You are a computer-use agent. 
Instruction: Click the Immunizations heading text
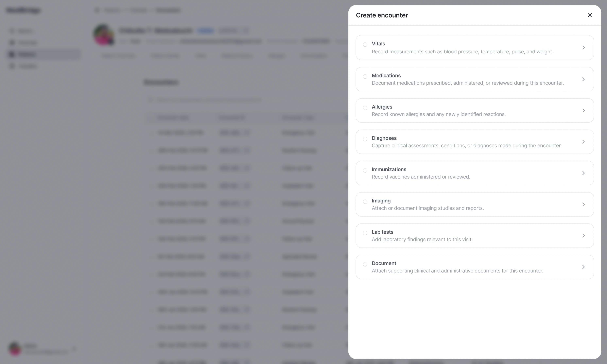coord(389,169)
